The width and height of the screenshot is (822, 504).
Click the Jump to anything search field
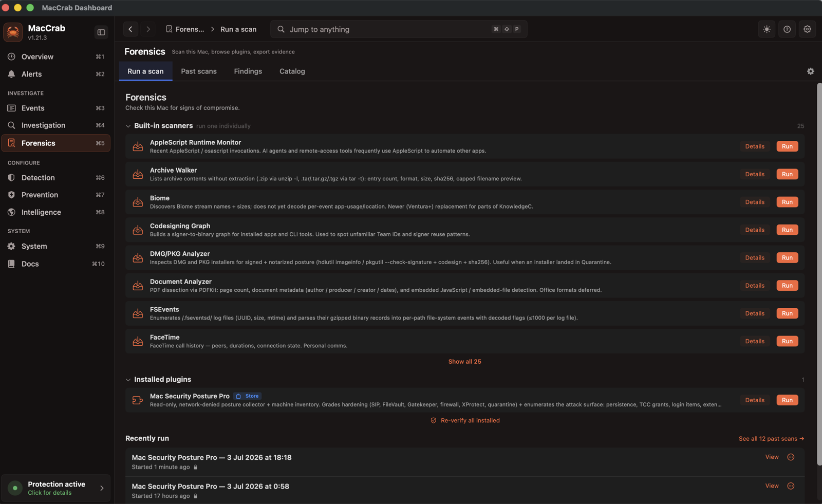pyautogui.click(x=399, y=29)
